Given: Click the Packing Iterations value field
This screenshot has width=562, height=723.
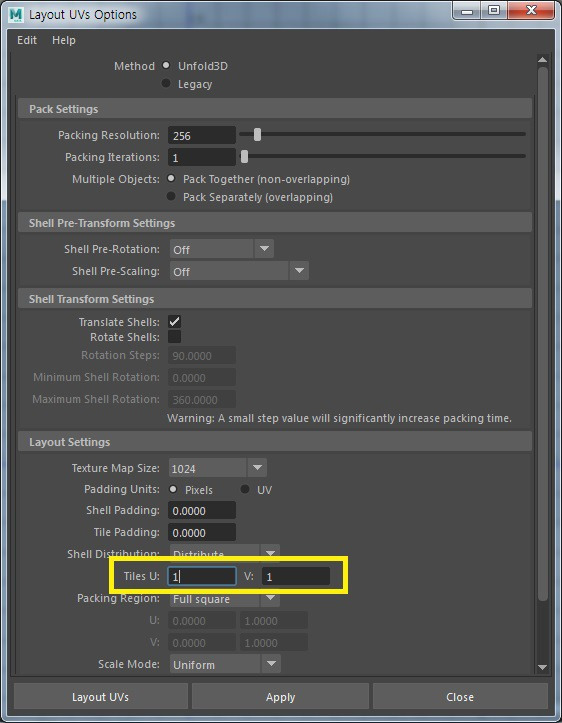Looking at the screenshot, I should pos(202,157).
